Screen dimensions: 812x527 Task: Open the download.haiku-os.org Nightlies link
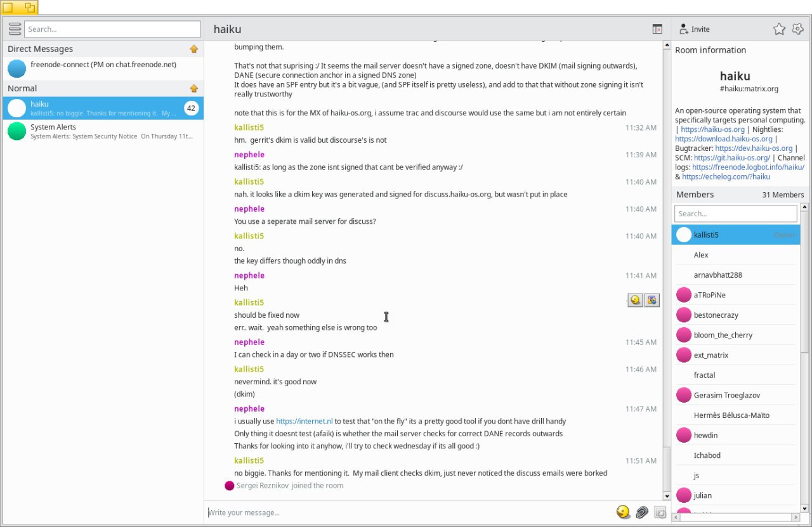coord(723,139)
